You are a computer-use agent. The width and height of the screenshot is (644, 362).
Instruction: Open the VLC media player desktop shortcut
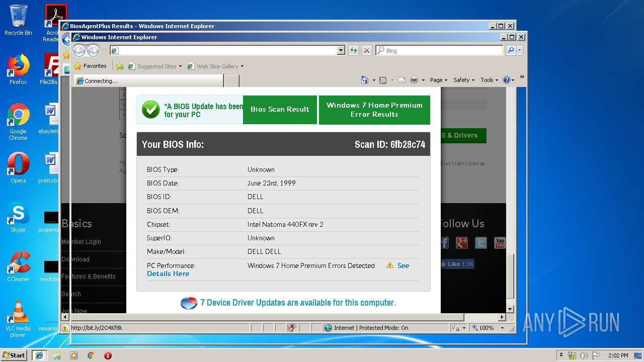click(x=18, y=319)
